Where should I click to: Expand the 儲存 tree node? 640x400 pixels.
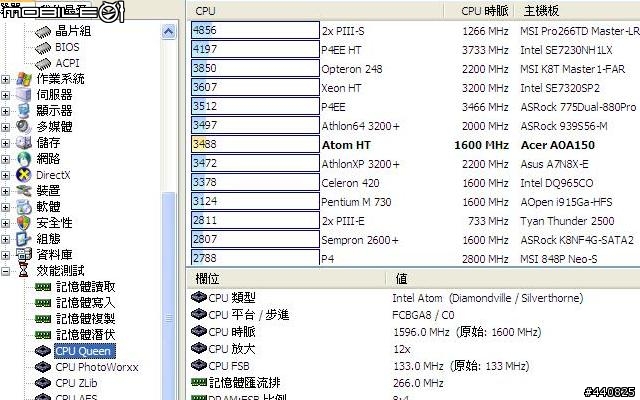5,143
